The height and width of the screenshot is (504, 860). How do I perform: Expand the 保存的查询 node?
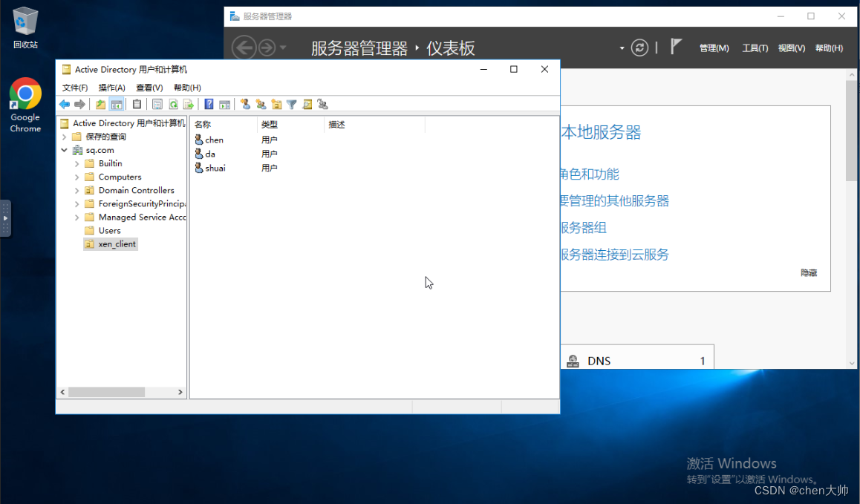click(64, 137)
